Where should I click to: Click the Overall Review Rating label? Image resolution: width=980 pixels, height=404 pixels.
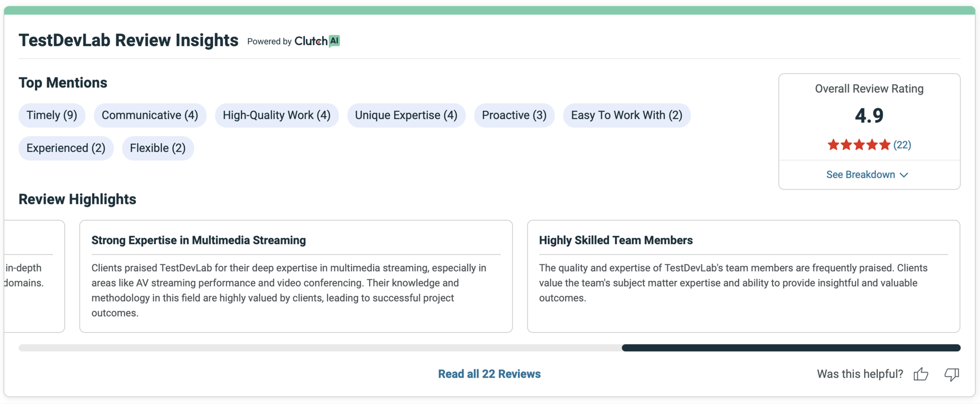pos(869,89)
